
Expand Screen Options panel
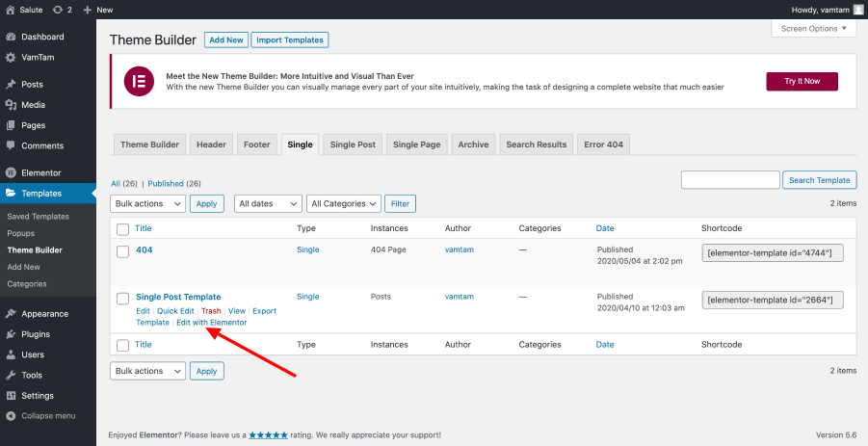pyautogui.click(x=814, y=29)
